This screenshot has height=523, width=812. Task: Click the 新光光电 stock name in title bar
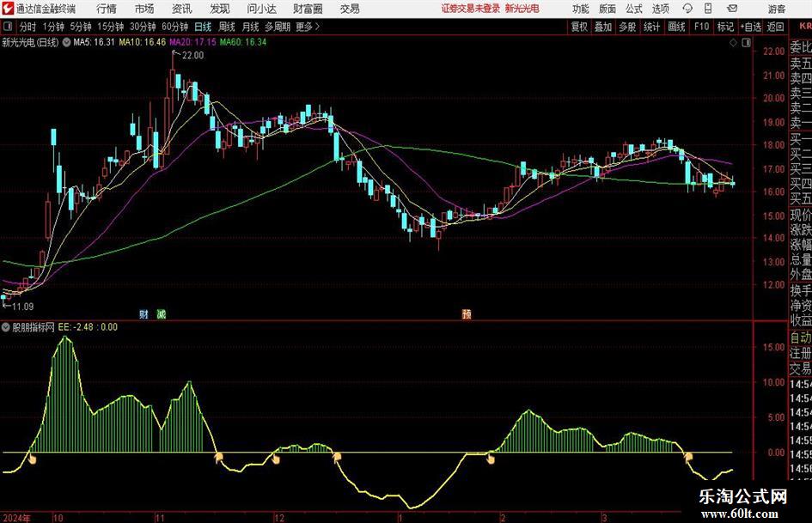click(x=522, y=9)
